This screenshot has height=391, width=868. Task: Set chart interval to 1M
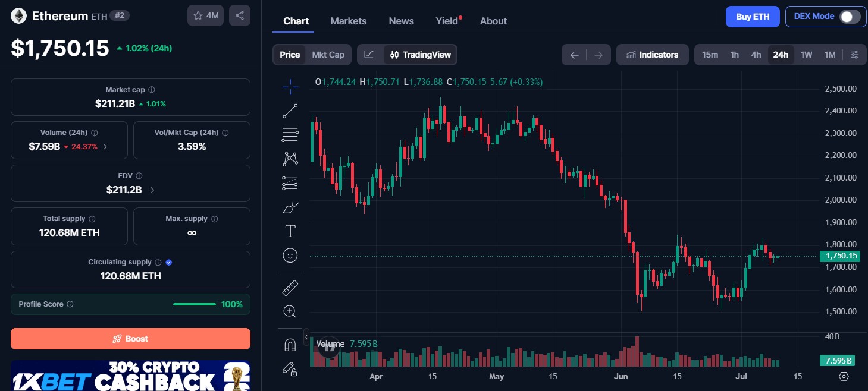(x=830, y=55)
